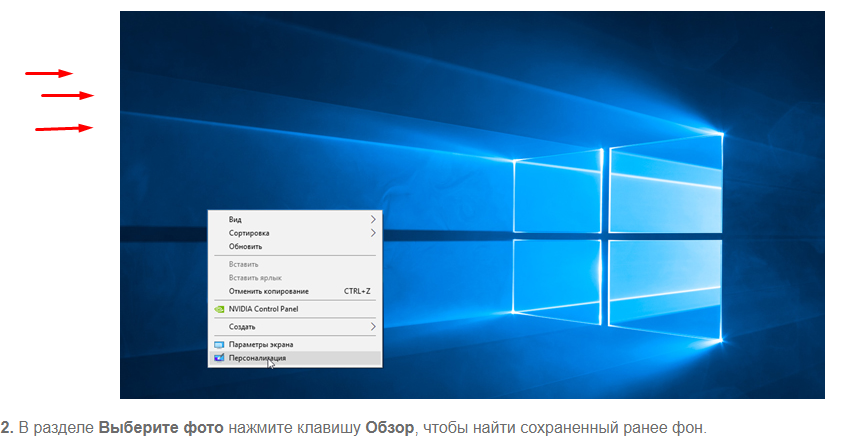
Task: Select Вставить in the context menu
Action: tap(295, 264)
